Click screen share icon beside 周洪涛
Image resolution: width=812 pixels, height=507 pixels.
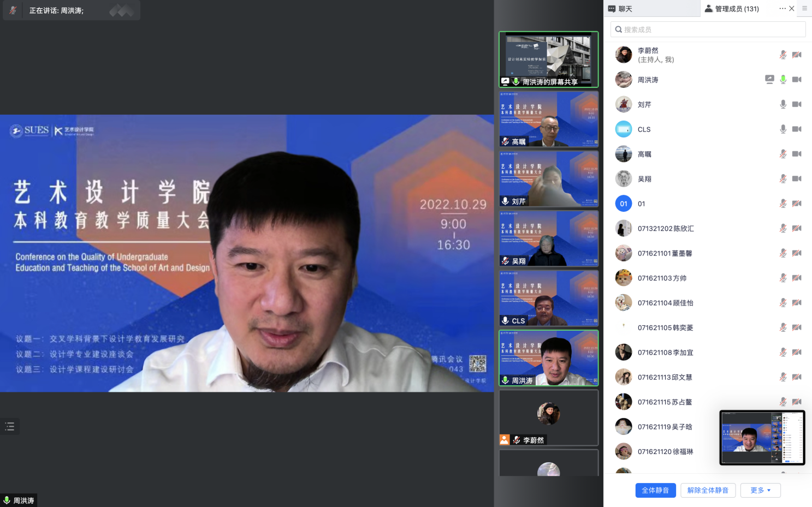(769, 80)
